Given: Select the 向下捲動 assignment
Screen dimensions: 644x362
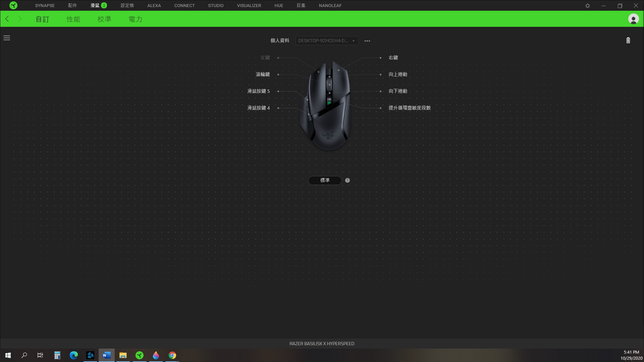Looking at the screenshot, I should tap(398, 91).
